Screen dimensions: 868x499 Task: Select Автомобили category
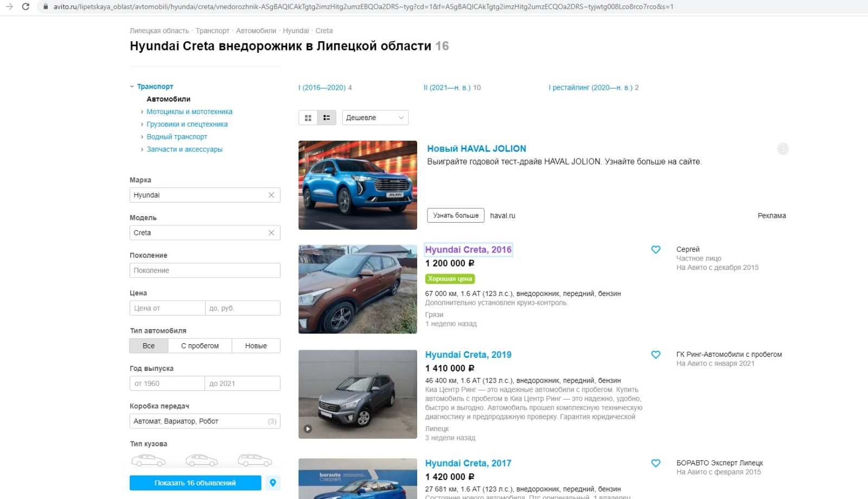(x=168, y=99)
